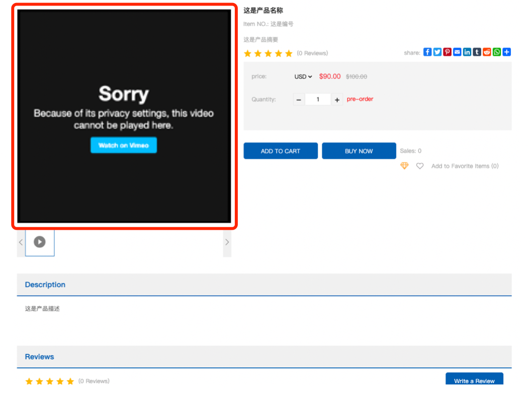Share product on Reddit
532x393 pixels.
[x=487, y=52]
